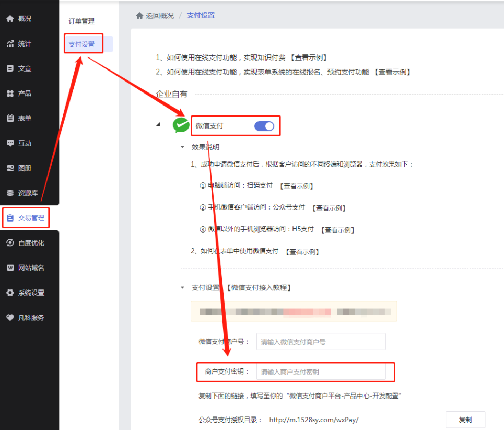Click the 文章 document icon

click(x=10, y=68)
